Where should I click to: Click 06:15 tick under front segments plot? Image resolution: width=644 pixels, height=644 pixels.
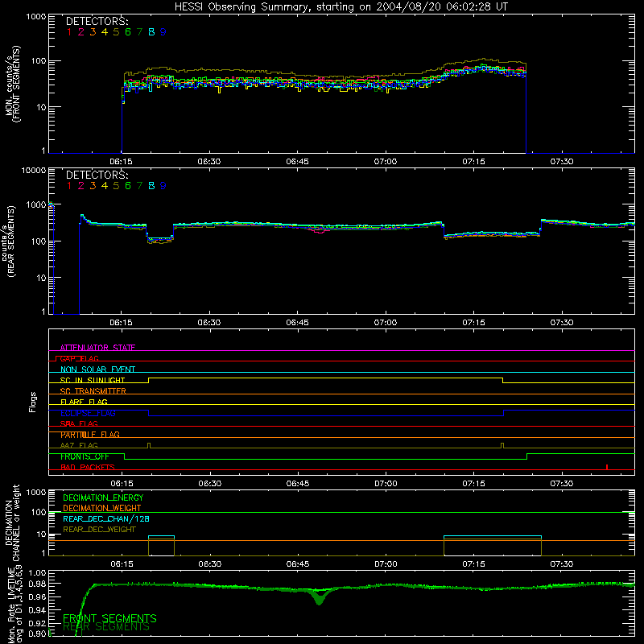[122, 162]
